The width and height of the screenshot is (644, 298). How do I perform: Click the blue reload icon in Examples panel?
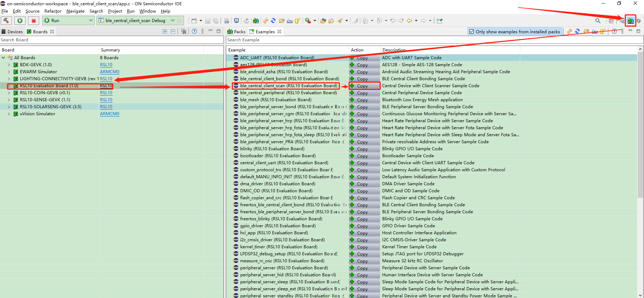click(x=577, y=32)
